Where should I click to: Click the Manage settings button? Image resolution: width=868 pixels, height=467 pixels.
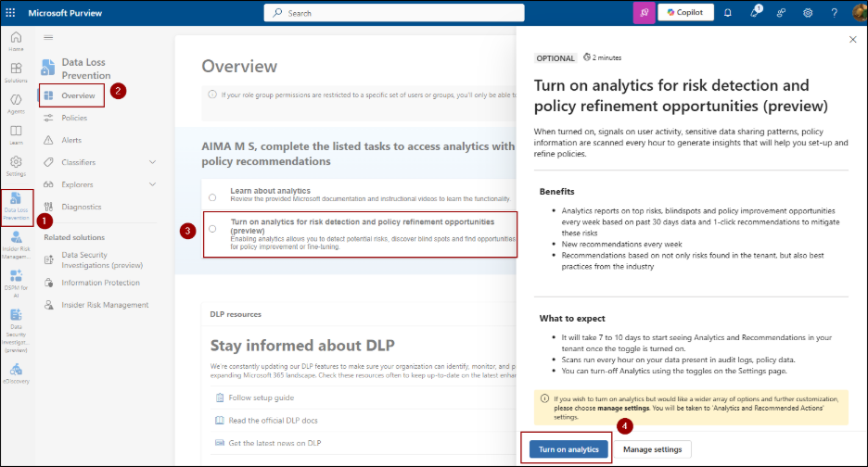652,449
